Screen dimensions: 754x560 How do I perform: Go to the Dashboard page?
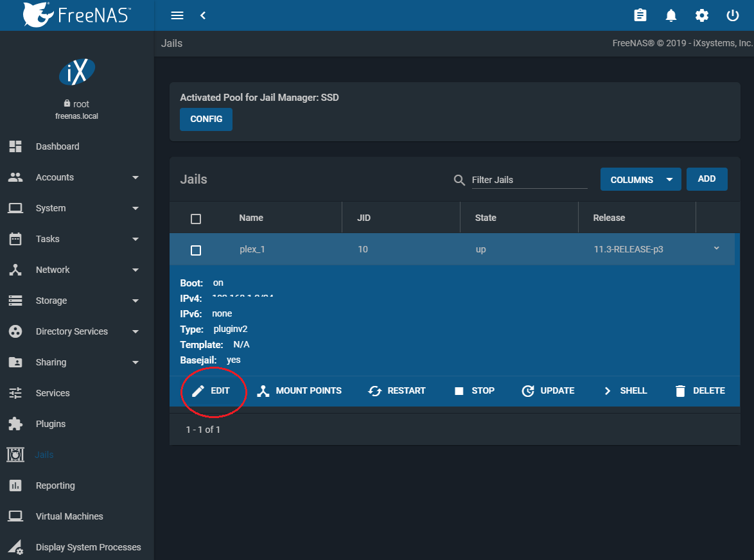point(58,146)
